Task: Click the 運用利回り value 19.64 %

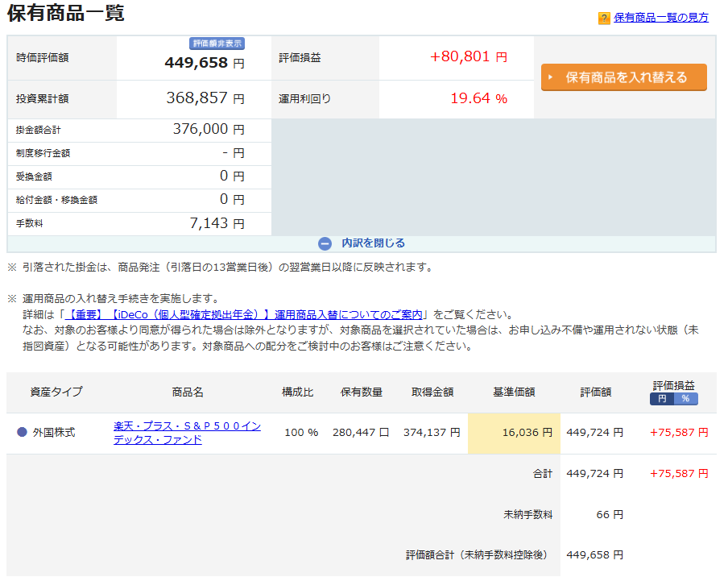Action: (478, 99)
